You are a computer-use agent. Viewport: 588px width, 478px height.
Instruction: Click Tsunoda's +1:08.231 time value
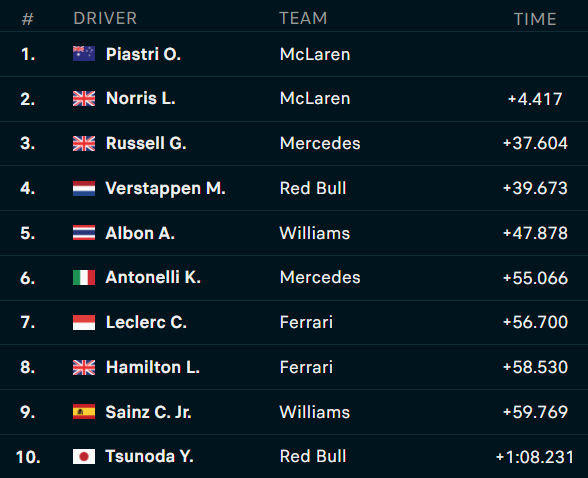point(535,457)
